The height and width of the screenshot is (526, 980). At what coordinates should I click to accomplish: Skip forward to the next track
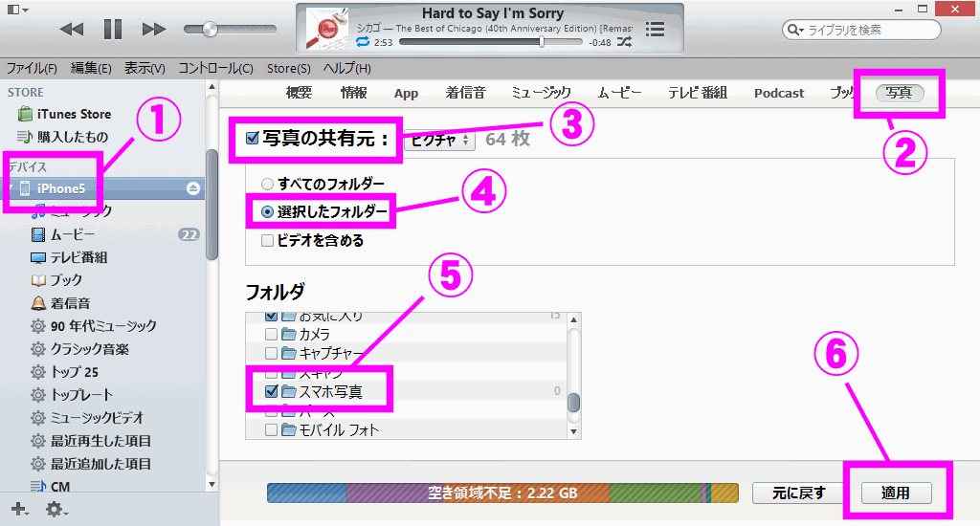pyautogui.click(x=154, y=30)
